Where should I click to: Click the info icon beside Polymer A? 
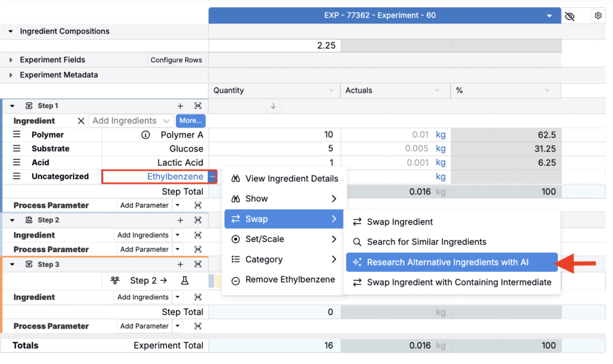(x=145, y=135)
